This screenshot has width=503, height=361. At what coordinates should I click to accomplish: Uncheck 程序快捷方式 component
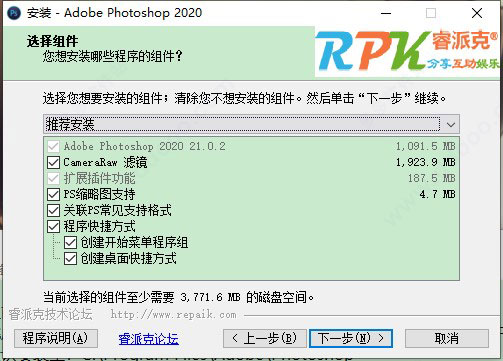tap(53, 226)
